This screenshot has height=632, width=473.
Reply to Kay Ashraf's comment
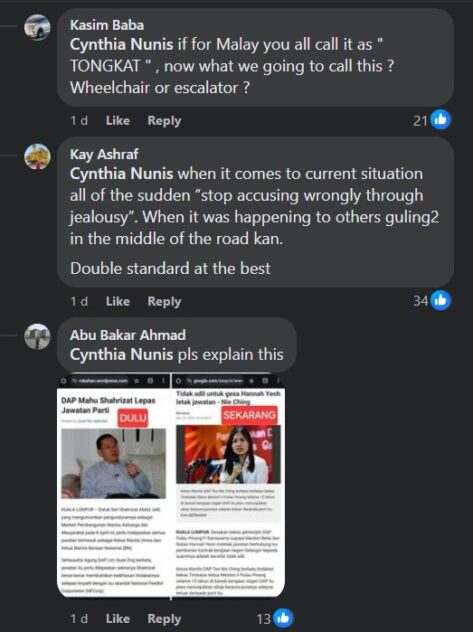(164, 301)
